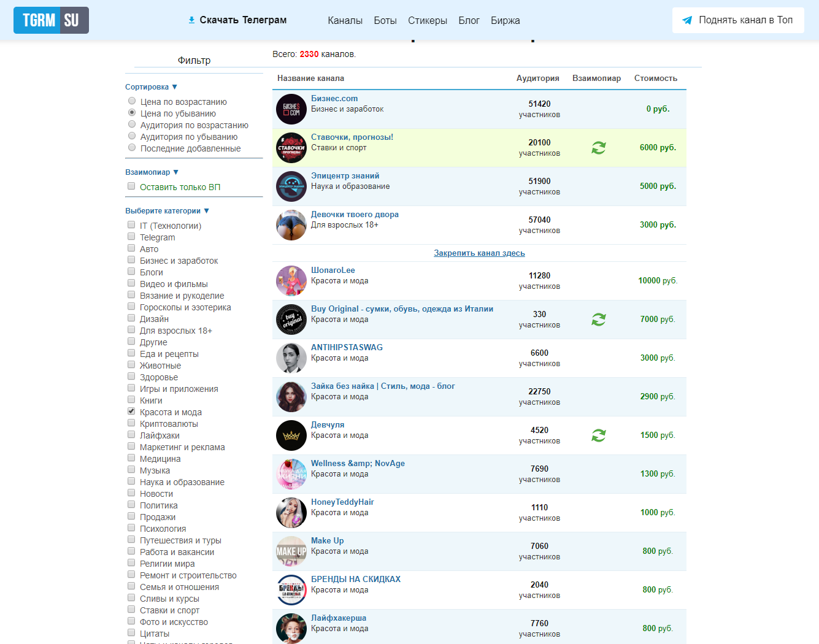819x644 pixels.
Task: Open the Эпицентр знаний channel link
Action: tap(345, 176)
